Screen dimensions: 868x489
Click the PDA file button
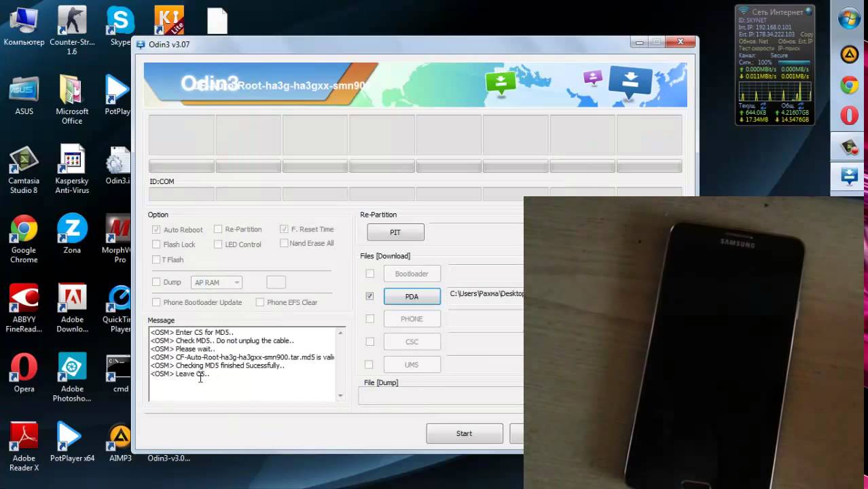pos(412,296)
